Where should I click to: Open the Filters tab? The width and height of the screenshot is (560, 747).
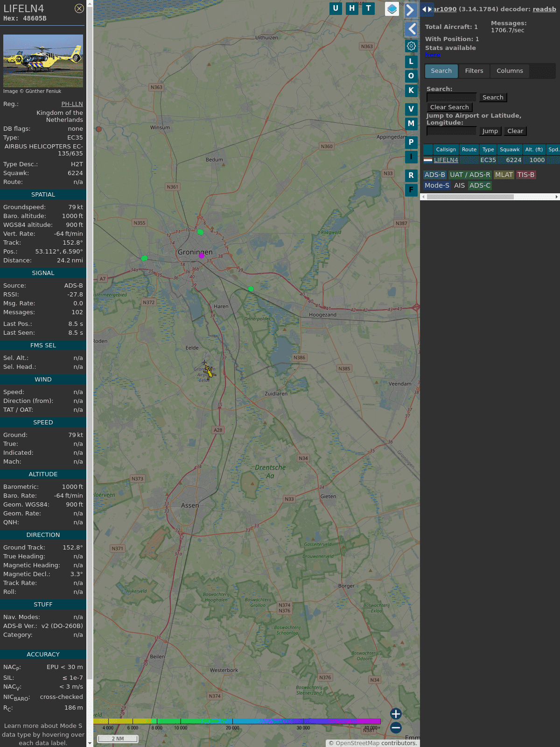tap(474, 71)
